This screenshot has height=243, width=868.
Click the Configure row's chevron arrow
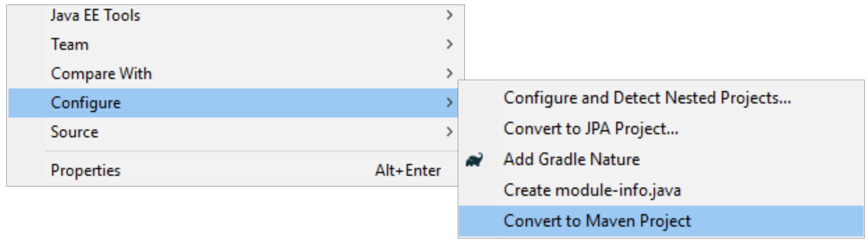coord(450,102)
